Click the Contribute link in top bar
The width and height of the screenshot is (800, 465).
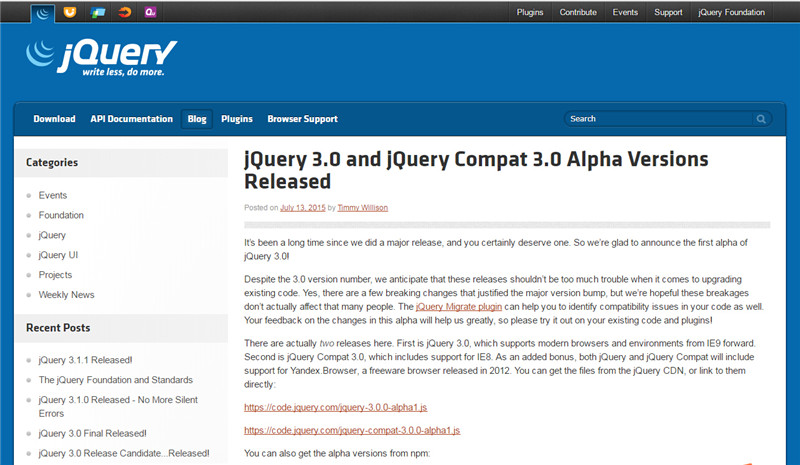tap(578, 13)
